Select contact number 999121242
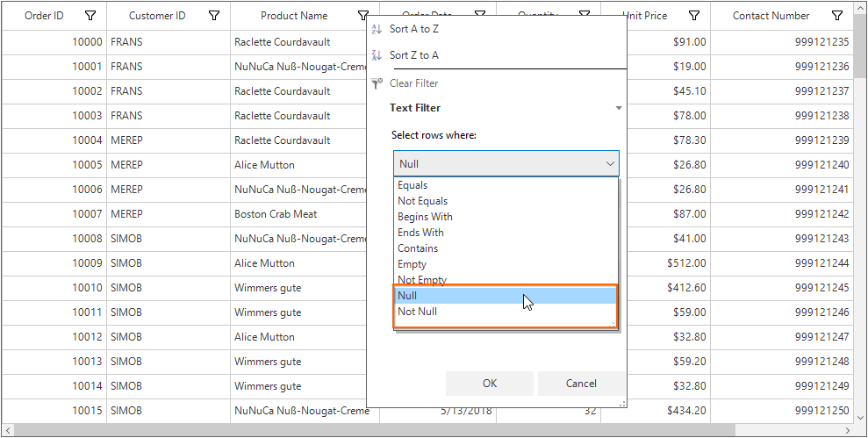 pos(782,214)
